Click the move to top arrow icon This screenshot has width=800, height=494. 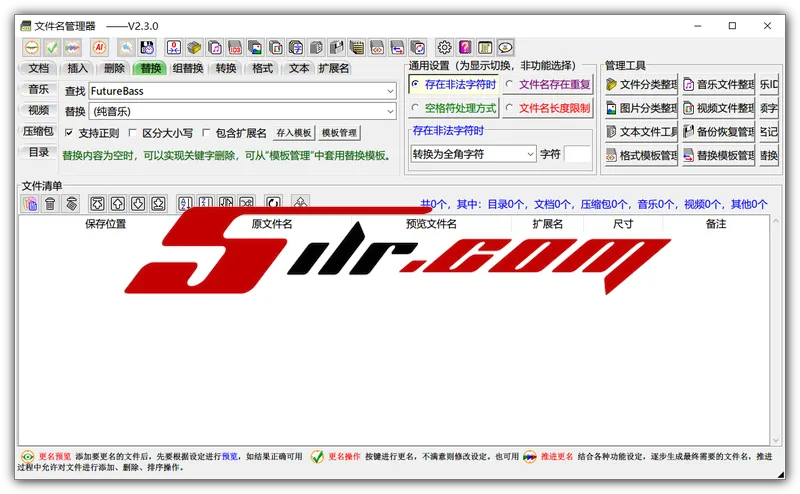(x=97, y=204)
